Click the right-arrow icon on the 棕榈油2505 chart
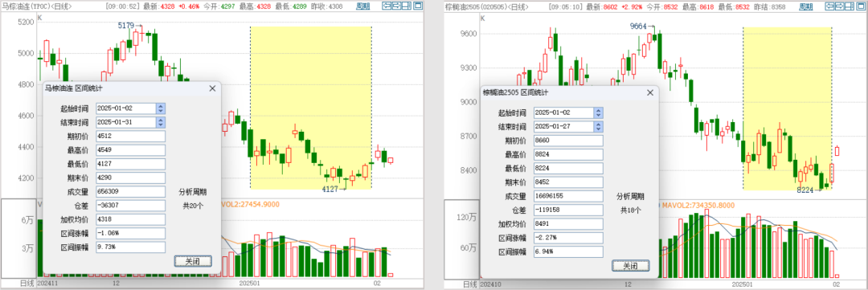 click(x=840, y=6)
